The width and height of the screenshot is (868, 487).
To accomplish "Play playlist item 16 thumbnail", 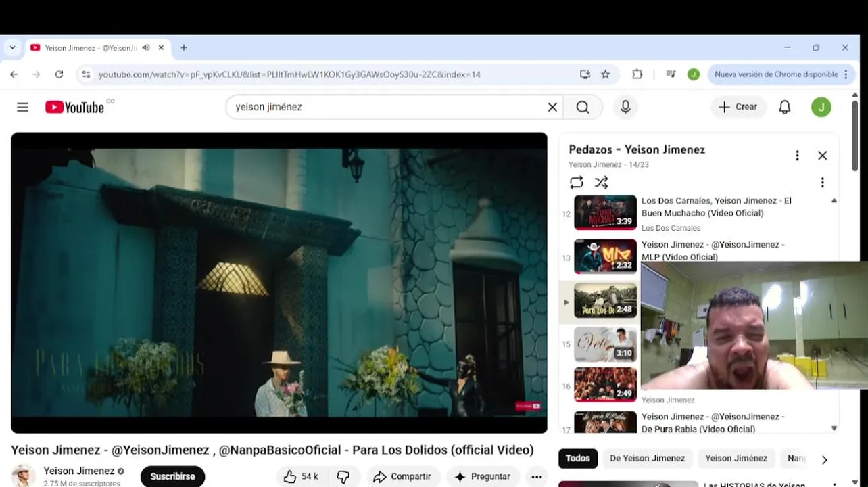I will click(605, 384).
